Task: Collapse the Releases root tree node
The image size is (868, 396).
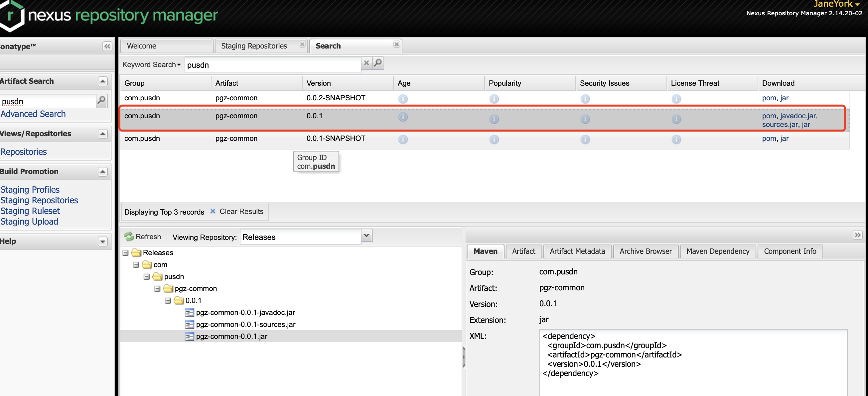Action: pyautogui.click(x=125, y=253)
